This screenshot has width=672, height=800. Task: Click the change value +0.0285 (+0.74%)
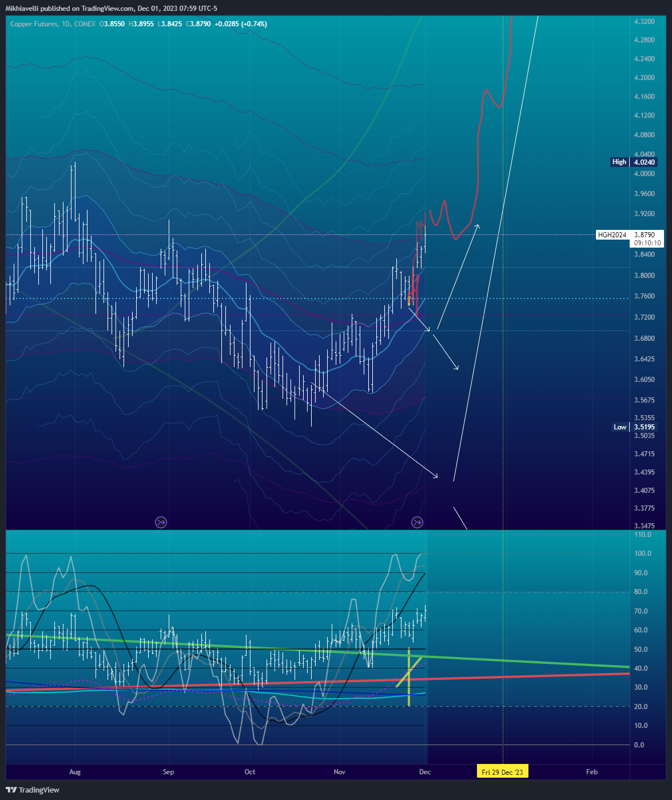(241, 24)
